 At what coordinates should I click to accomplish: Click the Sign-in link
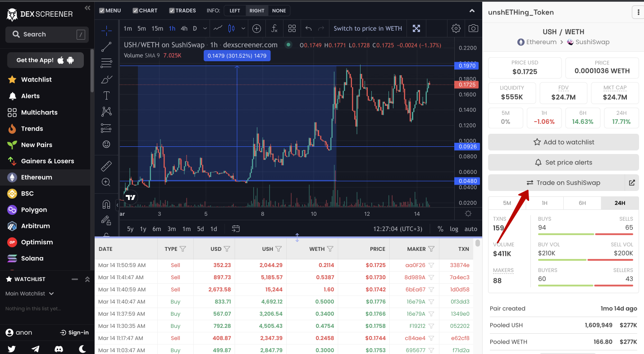point(74,333)
